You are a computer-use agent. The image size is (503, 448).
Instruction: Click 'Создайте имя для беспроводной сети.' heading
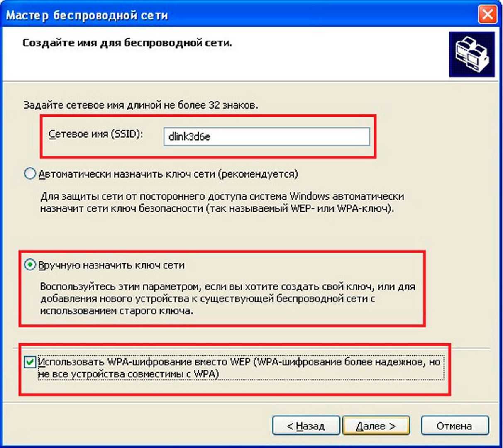pos(127,43)
